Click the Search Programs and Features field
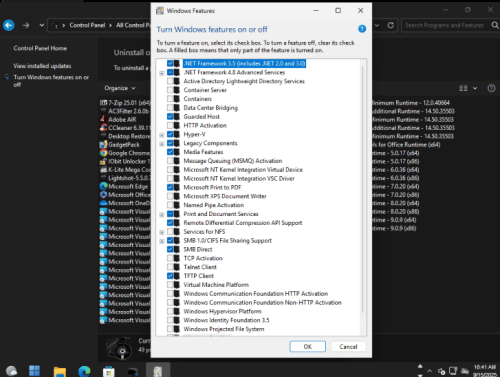 click(445, 25)
